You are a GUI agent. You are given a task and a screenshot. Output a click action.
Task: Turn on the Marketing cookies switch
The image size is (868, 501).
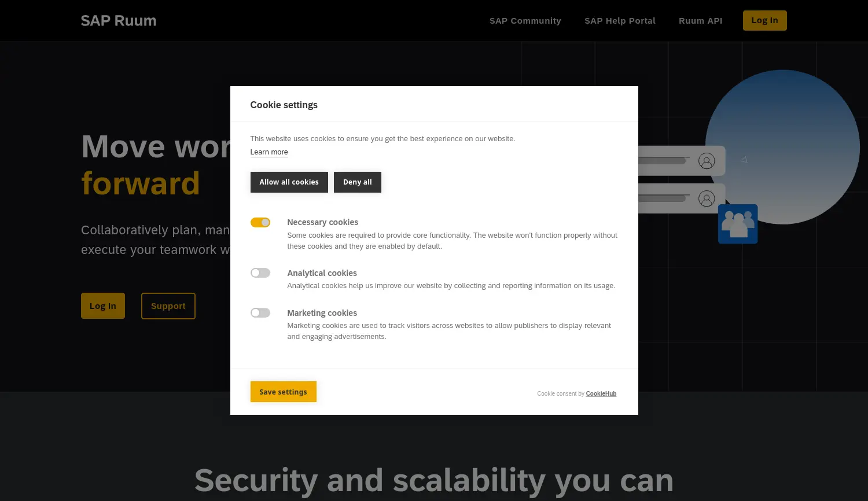tap(260, 313)
